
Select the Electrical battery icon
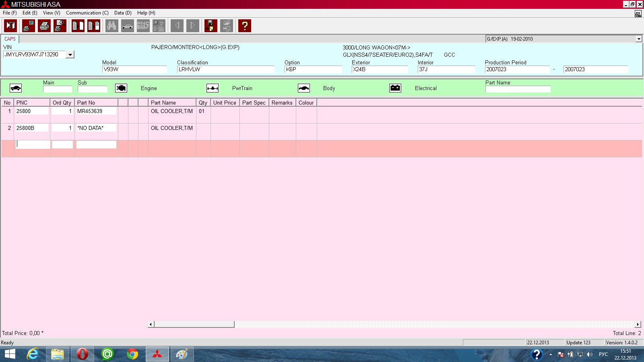(x=395, y=88)
